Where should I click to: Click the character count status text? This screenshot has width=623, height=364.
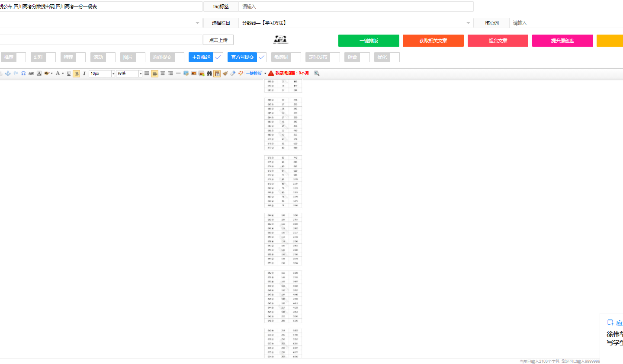[x=559, y=361]
